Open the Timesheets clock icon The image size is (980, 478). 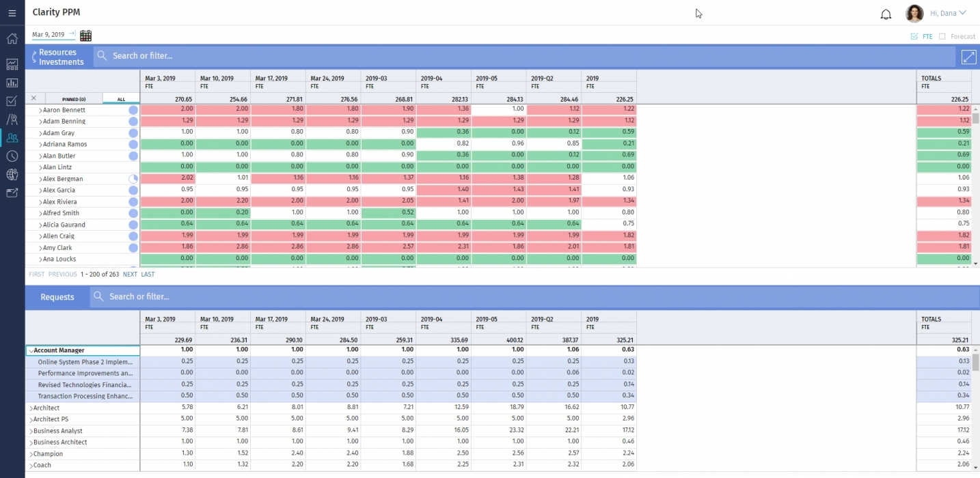tap(12, 156)
